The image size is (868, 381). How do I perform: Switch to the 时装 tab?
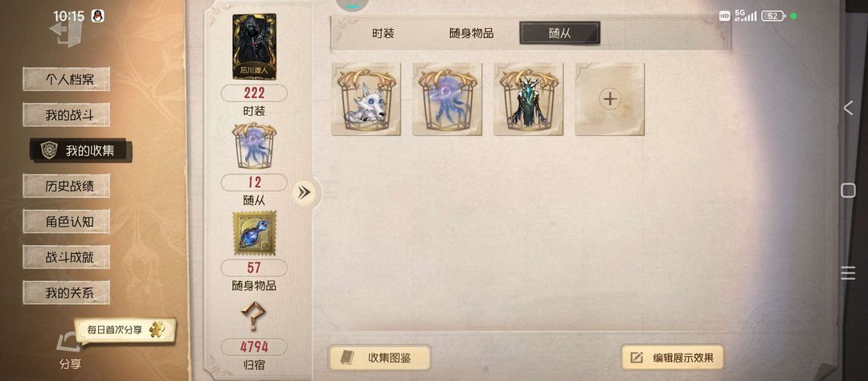[x=383, y=33]
